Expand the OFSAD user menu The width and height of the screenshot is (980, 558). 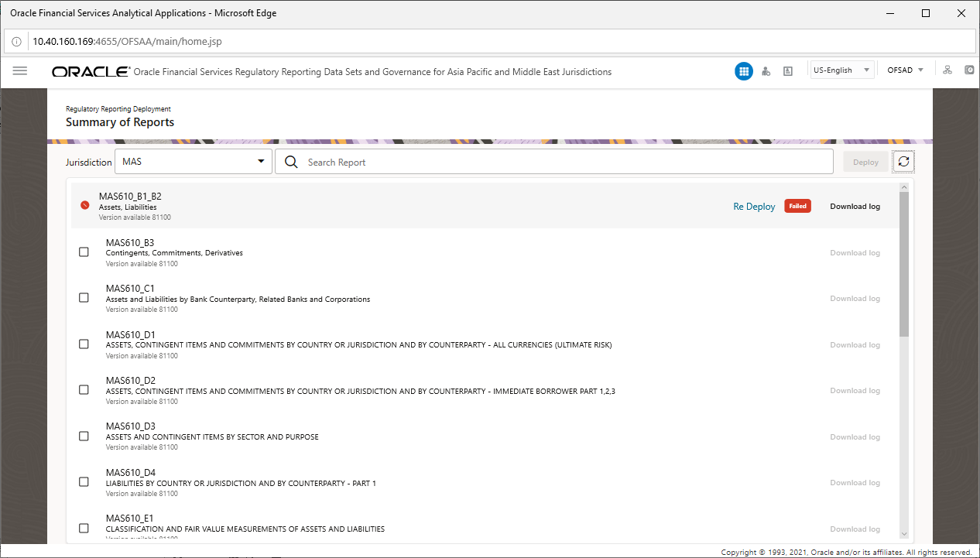pos(905,70)
